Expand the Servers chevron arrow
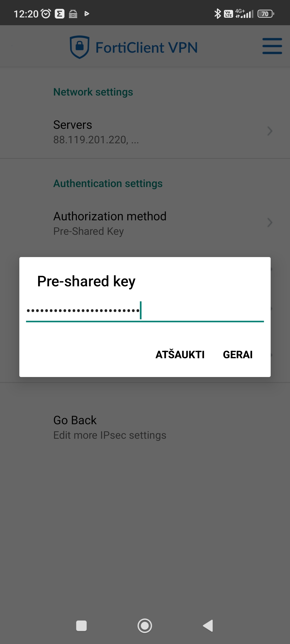290x644 pixels. [x=270, y=131]
